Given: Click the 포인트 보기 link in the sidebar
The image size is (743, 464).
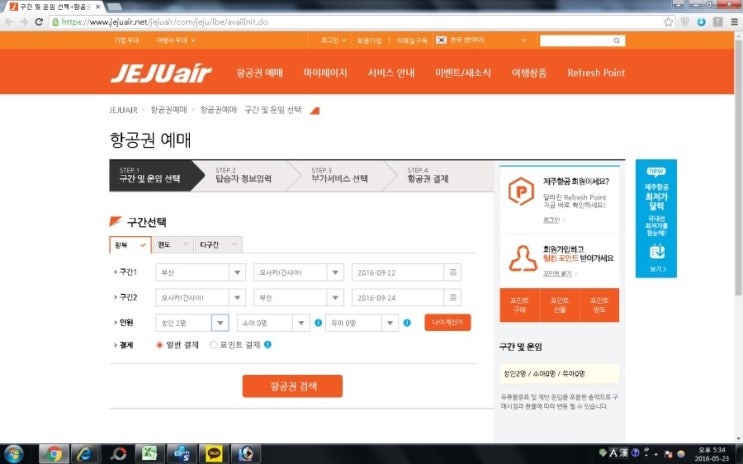Looking at the screenshot, I should coord(557,274).
